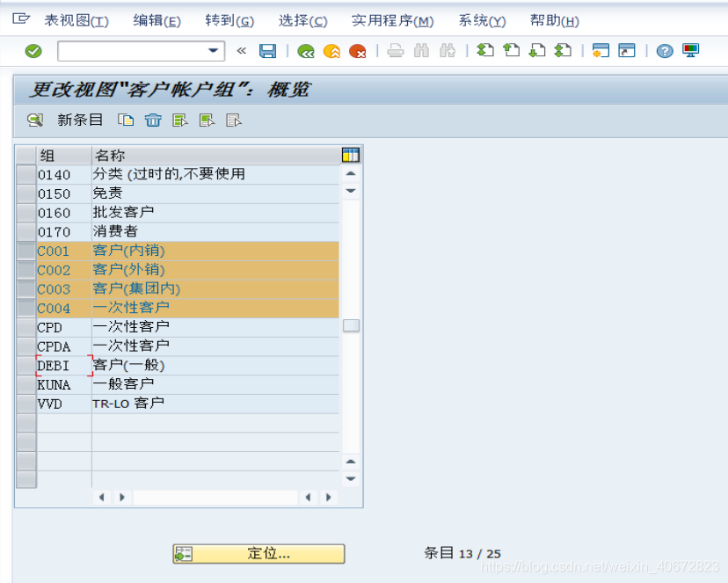Click bottom scroll-up arrow of table
Viewport: 728px width, 583px height.
[x=351, y=462]
